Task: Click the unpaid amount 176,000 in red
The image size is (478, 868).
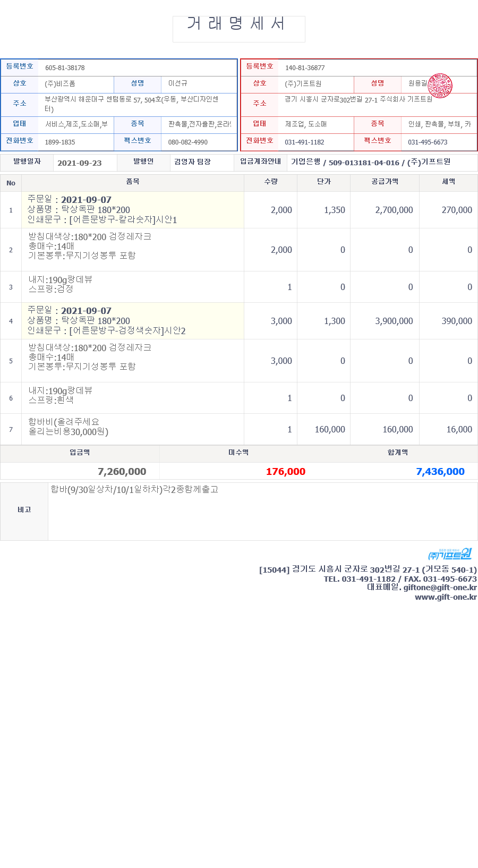Action: coord(286,472)
